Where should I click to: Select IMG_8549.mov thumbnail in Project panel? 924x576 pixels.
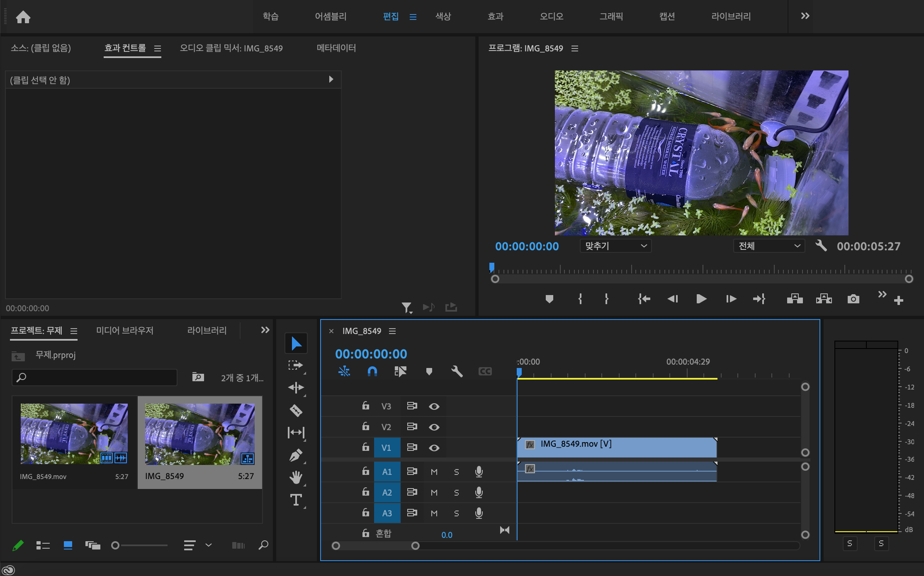coord(74,433)
